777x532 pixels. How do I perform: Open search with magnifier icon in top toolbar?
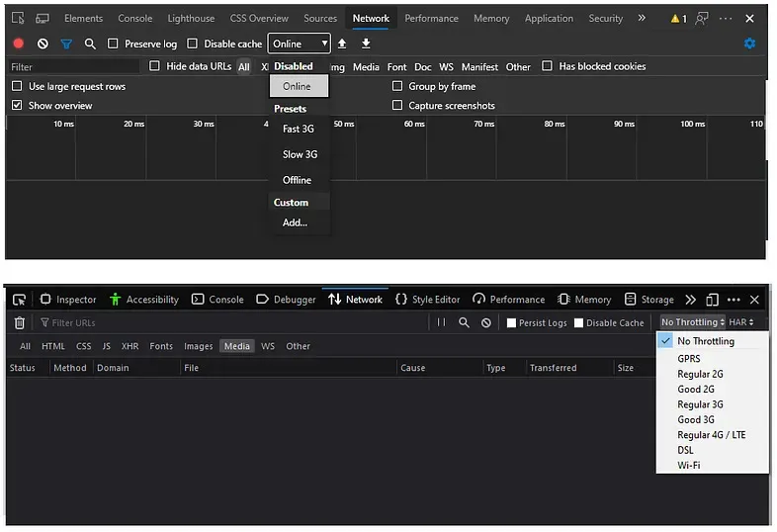pos(90,44)
